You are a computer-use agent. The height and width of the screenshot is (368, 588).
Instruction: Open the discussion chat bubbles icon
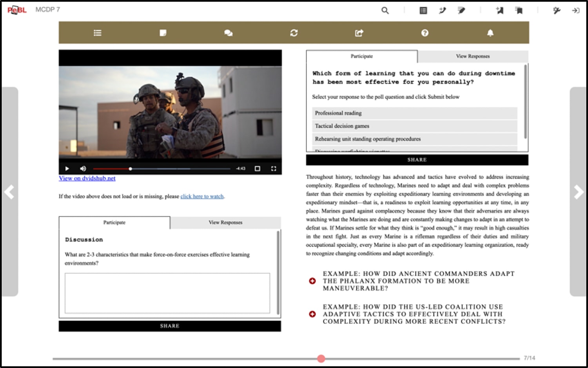coord(228,33)
